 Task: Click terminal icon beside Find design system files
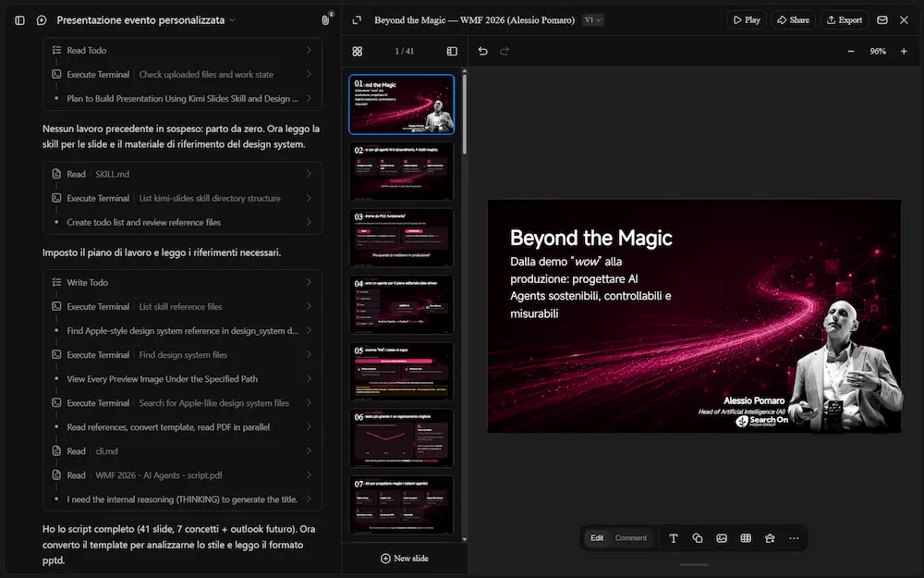[56, 355]
